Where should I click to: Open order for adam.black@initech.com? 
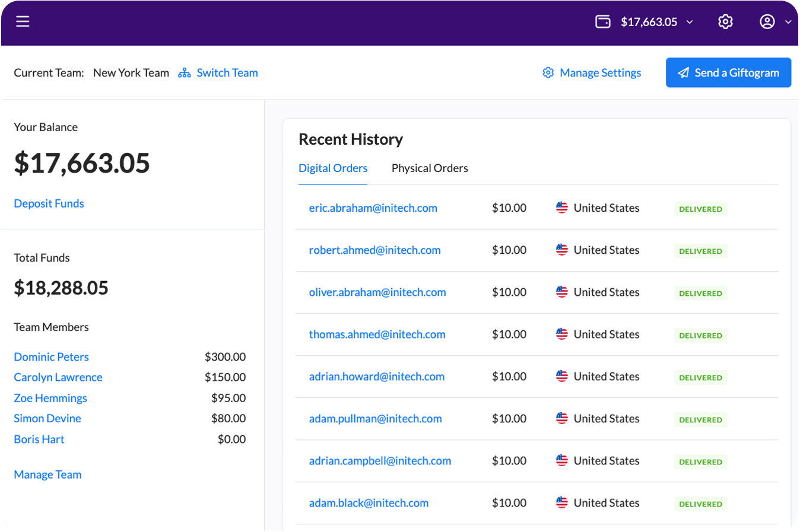click(x=369, y=502)
